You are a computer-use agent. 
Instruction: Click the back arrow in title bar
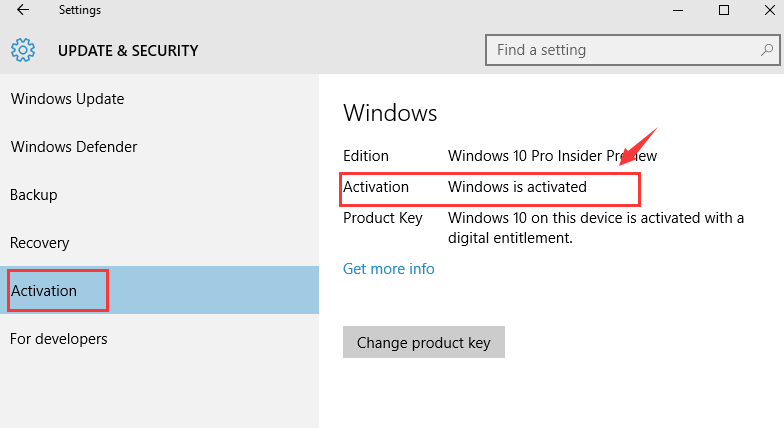[22, 11]
